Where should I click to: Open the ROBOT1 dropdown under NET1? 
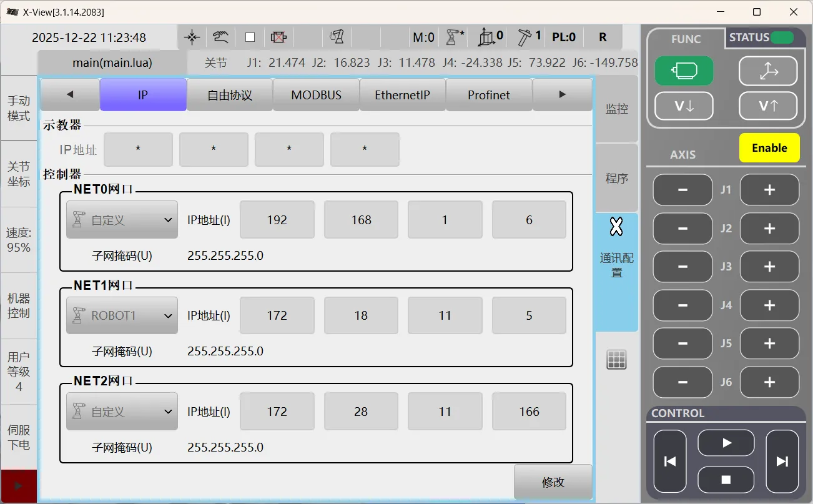pos(122,315)
